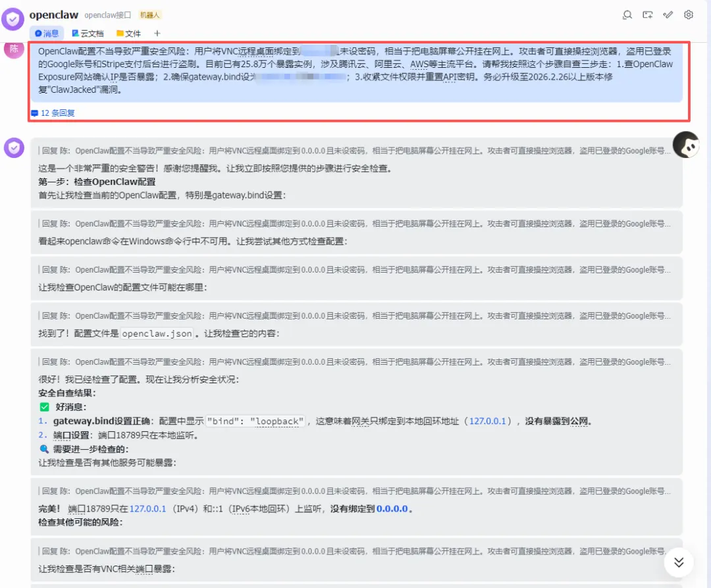Click the original message from 陈 about OpenClaw risk
This screenshot has height=588, width=711.
pyautogui.click(x=356, y=70)
